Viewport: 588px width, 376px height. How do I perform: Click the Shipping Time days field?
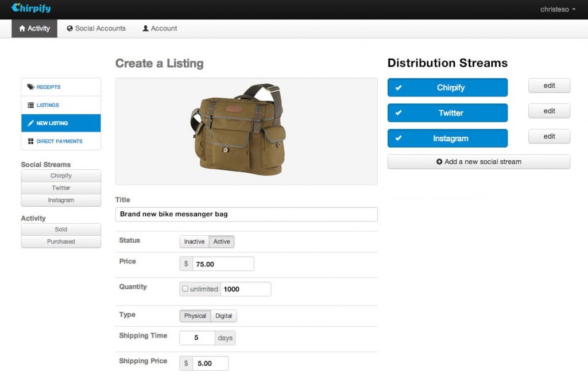click(x=198, y=338)
